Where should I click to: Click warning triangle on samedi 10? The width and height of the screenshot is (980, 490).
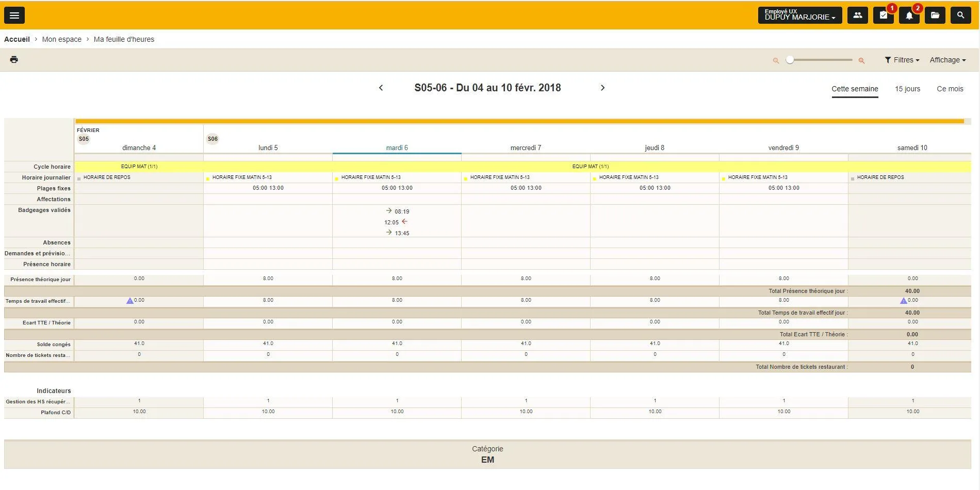tap(904, 301)
